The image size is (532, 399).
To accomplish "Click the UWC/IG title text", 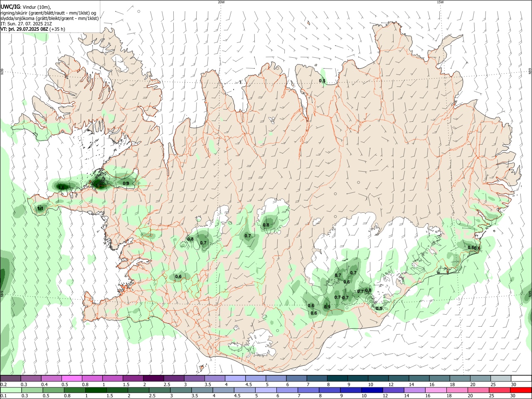I will (x=10, y=7).
